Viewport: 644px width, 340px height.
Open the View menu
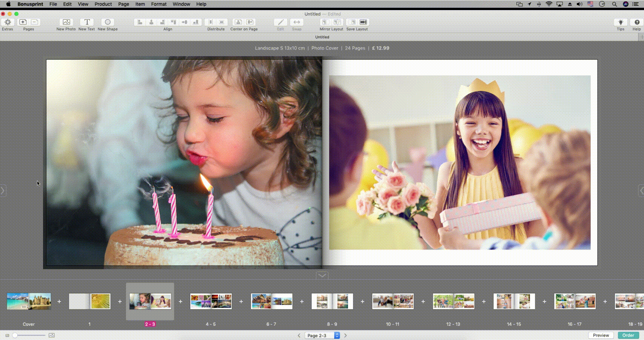click(x=83, y=4)
